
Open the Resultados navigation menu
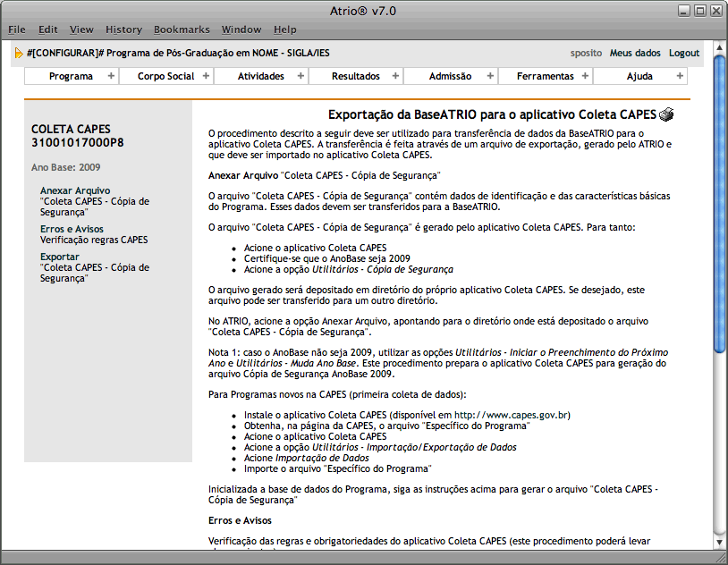pyautogui.click(x=356, y=76)
